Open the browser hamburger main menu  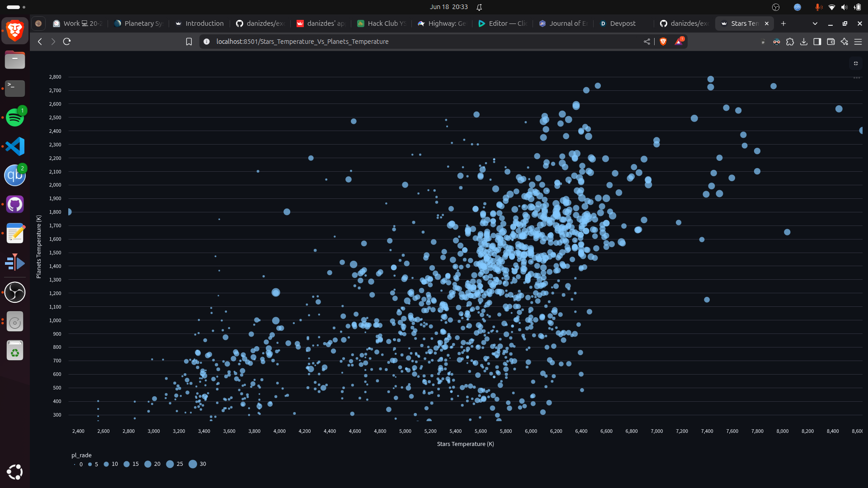coord(858,42)
